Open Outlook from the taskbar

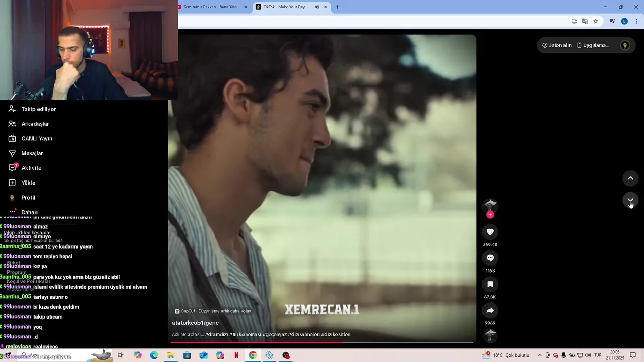(203, 355)
